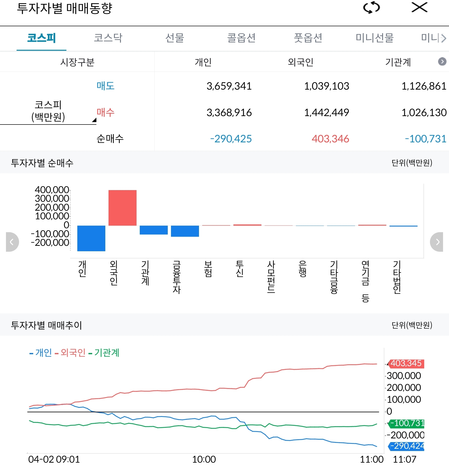Click the 순매수 value 403,346
The image size is (449, 476).
pos(331,139)
